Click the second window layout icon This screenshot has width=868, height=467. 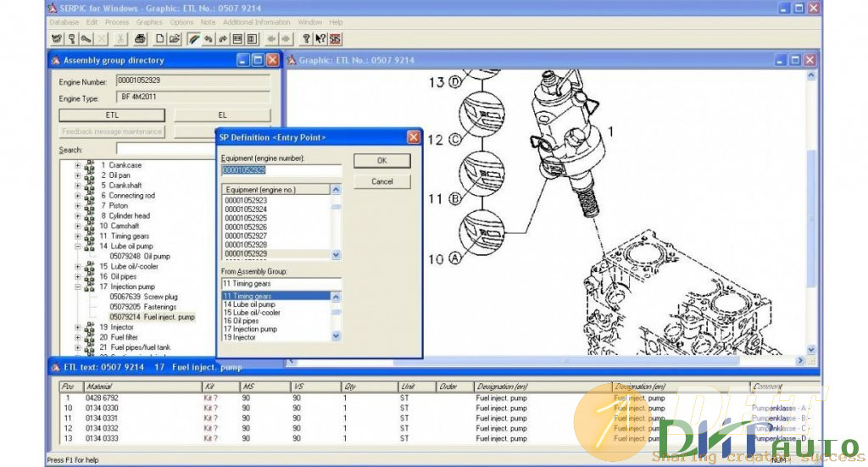253,39
